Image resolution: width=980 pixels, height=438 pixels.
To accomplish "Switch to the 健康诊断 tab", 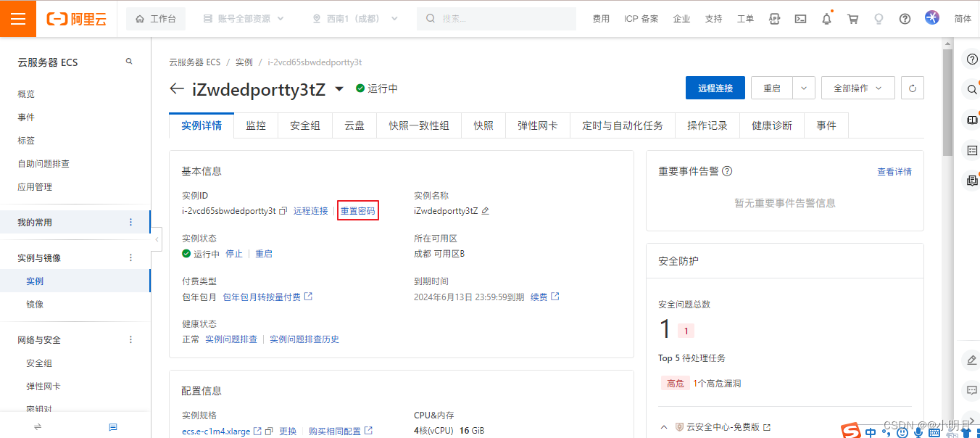I will tap(772, 125).
